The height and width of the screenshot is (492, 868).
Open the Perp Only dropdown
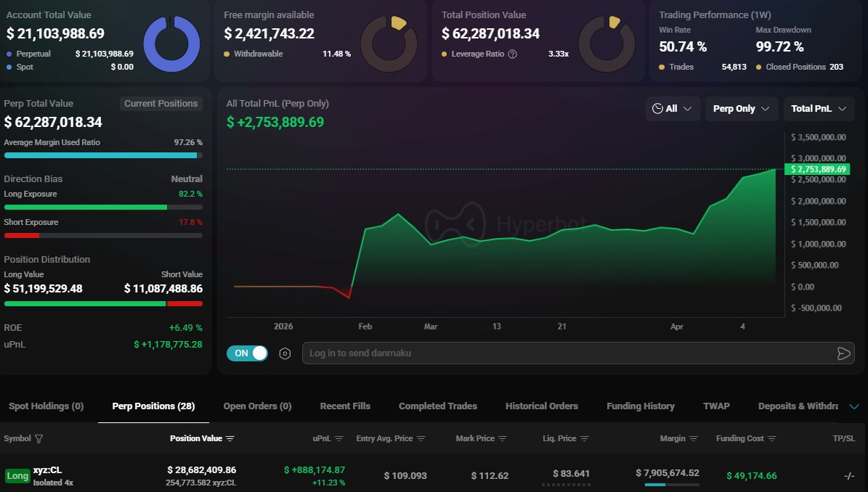[741, 108]
